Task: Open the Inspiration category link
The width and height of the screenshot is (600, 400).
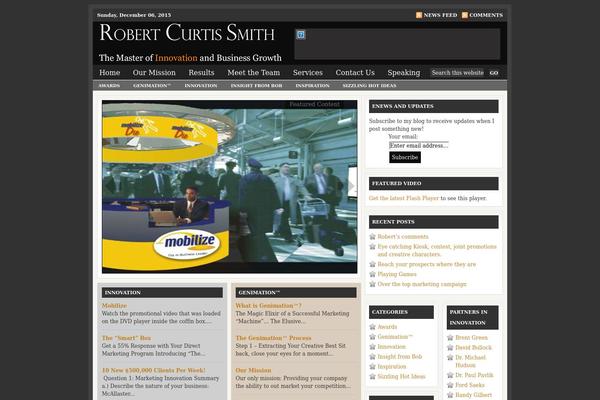Action: [391, 367]
